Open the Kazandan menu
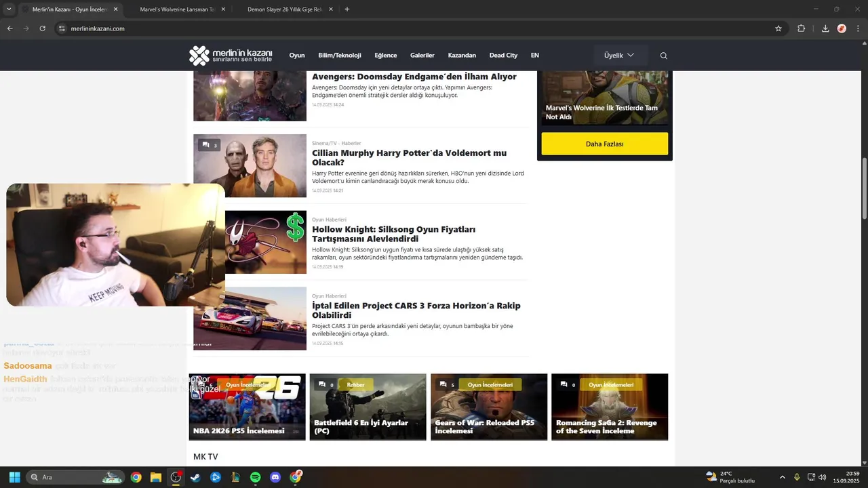 pos(462,56)
